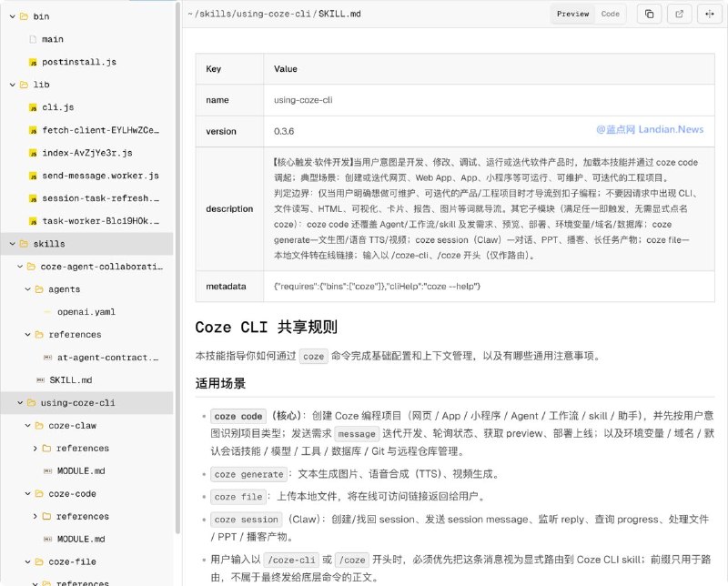Click the metadata JSON value cell
This screenshot has height=586, width=728.
coord(489,287)
